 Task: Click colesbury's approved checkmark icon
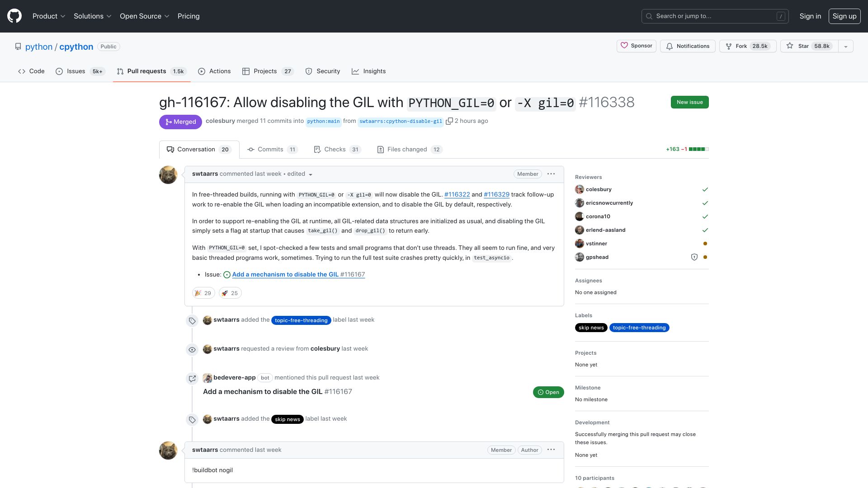pos(705,189)
